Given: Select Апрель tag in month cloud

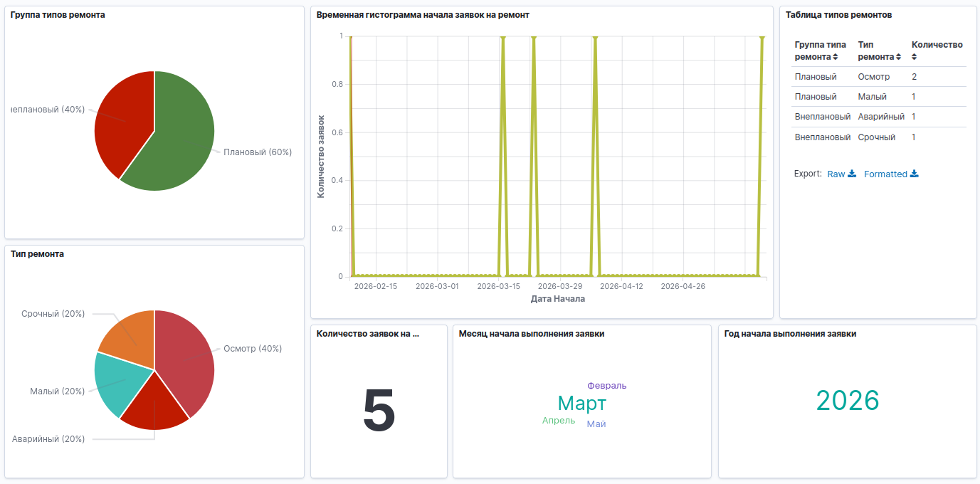Looking at the screenshot, I should click(559, 421).
